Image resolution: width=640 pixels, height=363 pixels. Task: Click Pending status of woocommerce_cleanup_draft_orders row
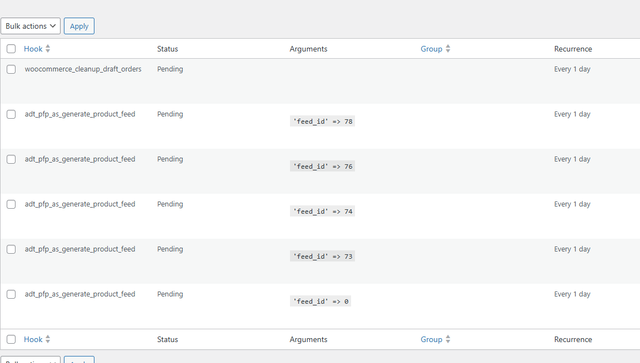pos(170,69)
